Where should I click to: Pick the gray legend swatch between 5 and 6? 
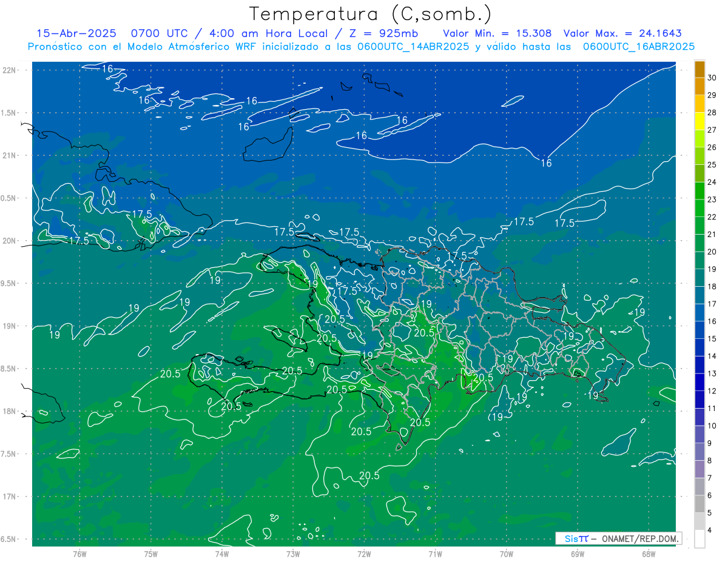tap(700, 504)
